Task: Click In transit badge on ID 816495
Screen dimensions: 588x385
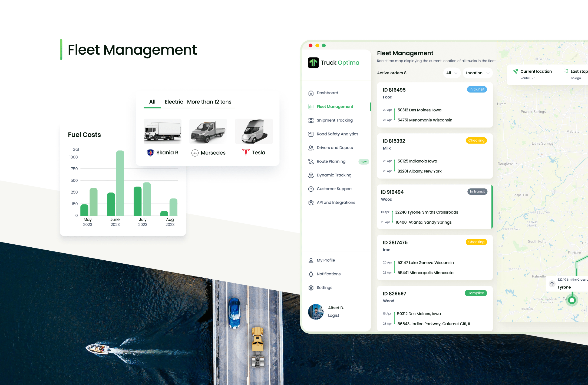Action: point(477,89)
